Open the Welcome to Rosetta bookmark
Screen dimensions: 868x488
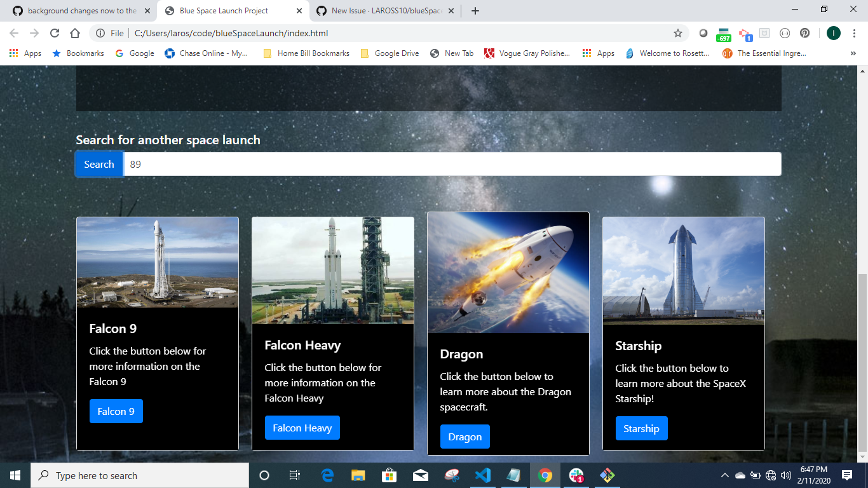(667, 53)
